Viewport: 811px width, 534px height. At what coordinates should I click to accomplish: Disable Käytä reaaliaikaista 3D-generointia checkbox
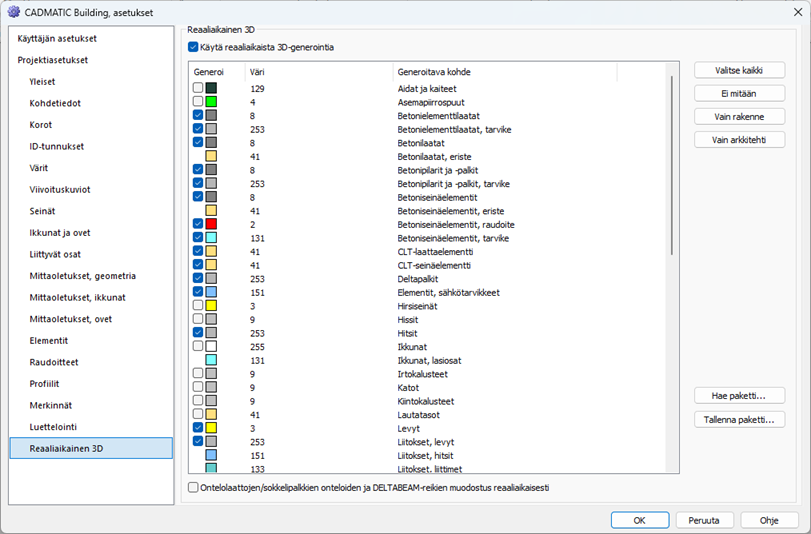click(x=193, y=47)
